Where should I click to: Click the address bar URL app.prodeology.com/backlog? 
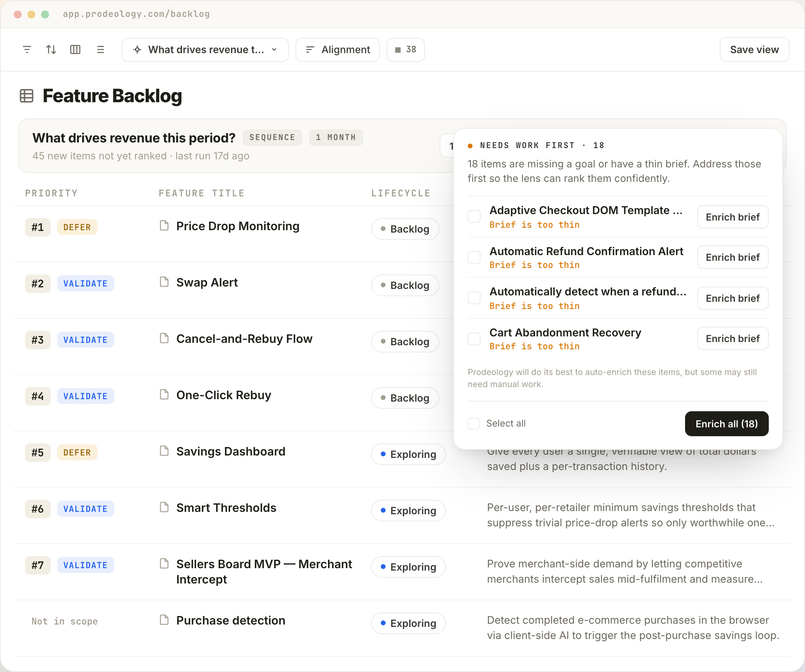(136, 14)
